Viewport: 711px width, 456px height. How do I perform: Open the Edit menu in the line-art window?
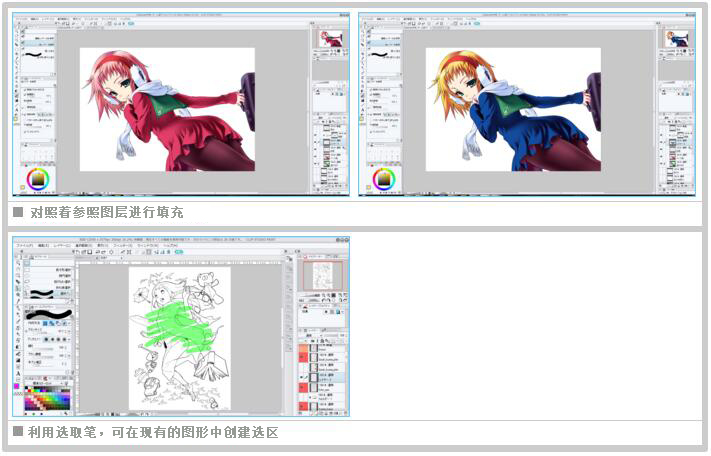[43, 245]
